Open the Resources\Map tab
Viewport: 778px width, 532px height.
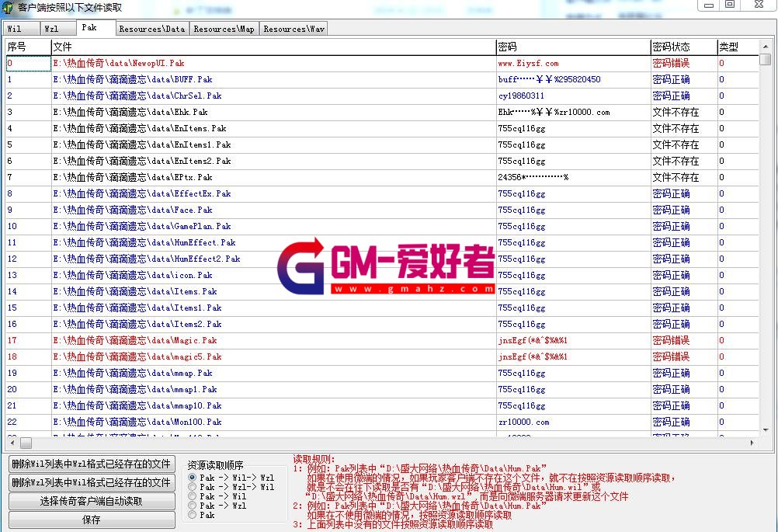[224, 29]
